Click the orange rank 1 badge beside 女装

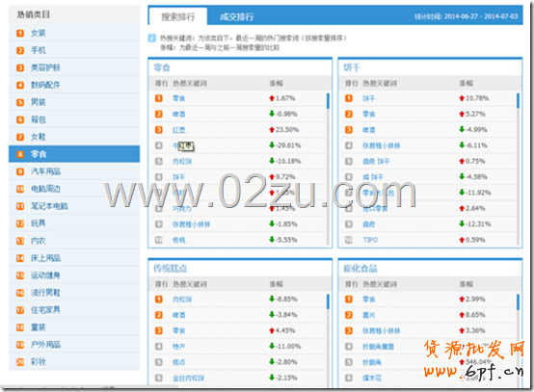point(20,33)
